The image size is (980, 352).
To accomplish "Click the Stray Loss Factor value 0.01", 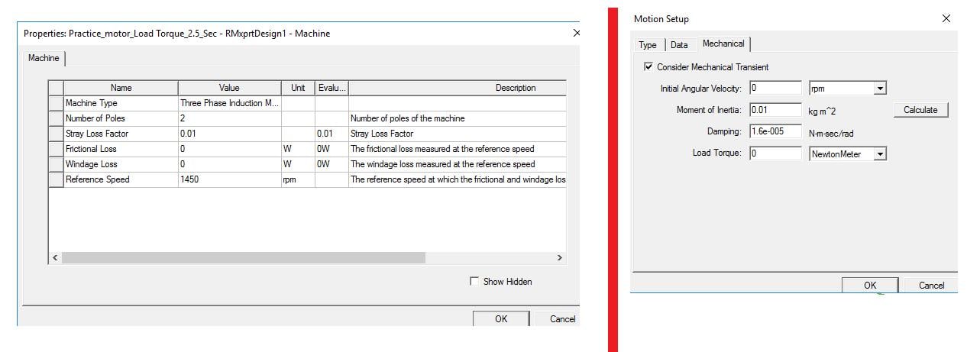I will tap(229, 134).
